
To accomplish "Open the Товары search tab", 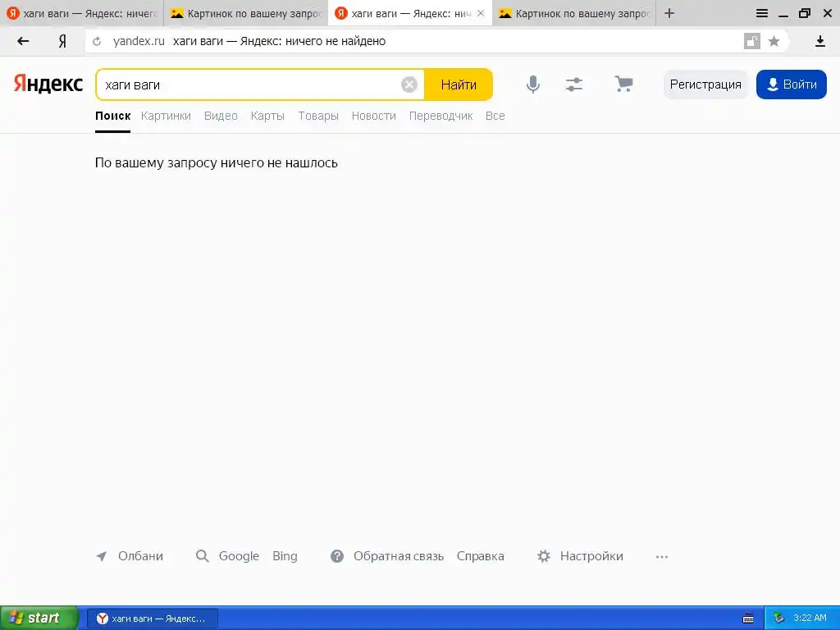I will (318, 116).
